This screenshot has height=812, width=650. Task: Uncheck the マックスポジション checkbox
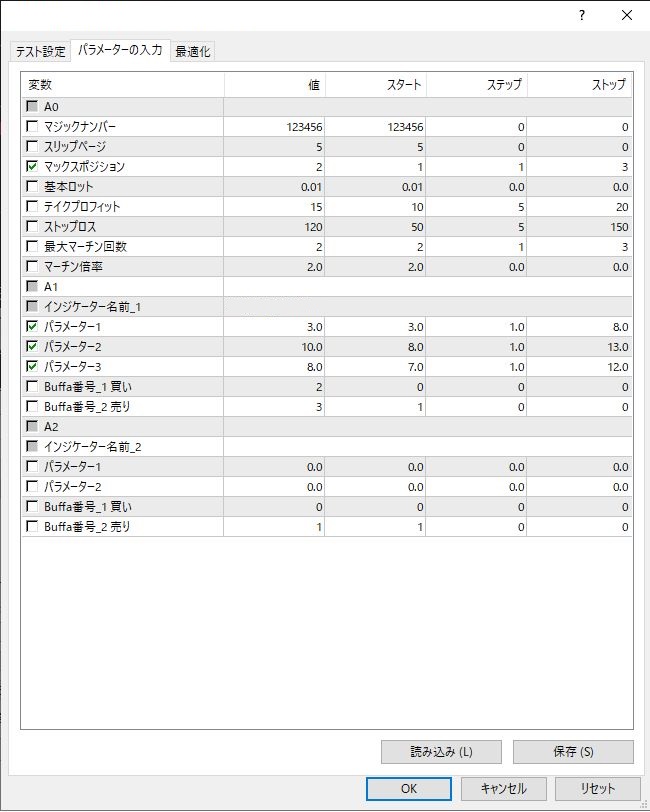tap(33, 167)
